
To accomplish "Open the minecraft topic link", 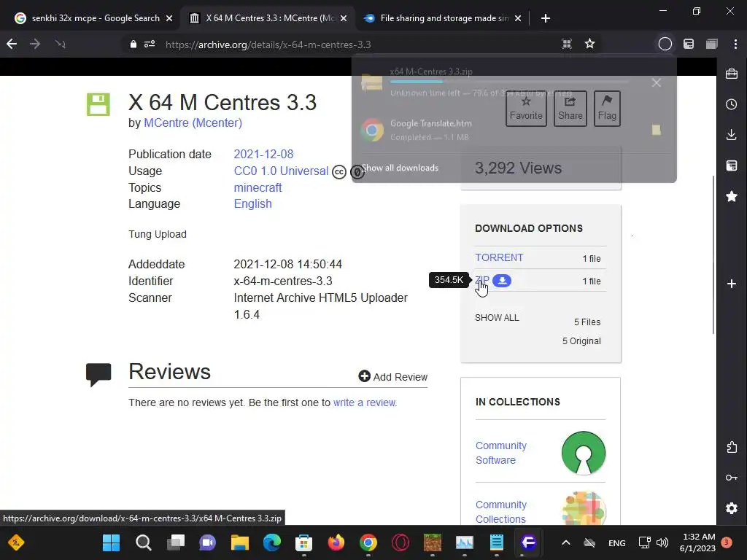I will click(258, 187).
